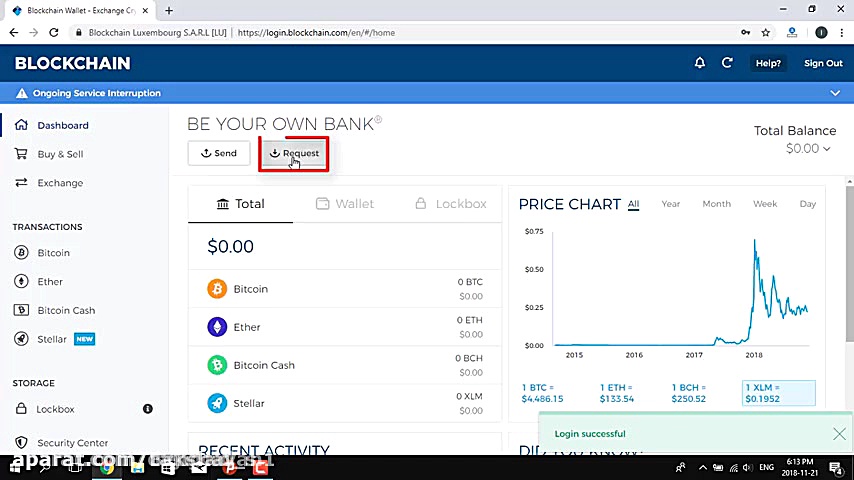This screenshot has width=854, height=480.
Task: Bookmark this page with star icon
Action: pyautogui.click(x=766, y=33)
